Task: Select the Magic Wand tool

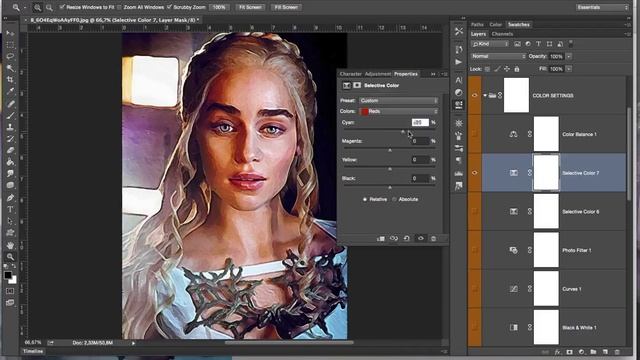Action: (11, 68)
